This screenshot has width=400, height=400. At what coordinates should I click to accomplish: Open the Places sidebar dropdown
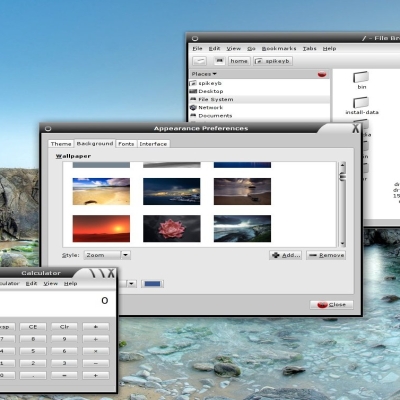coord(204,74)
